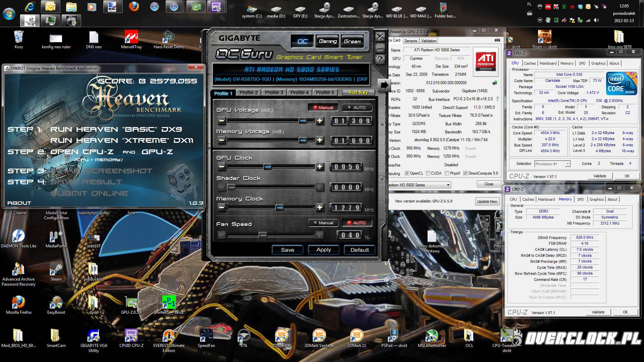Open the GPU-Z.0.5.8 desktop shortcut
Viewport: 644px width, 362px height.
[131, 305]
